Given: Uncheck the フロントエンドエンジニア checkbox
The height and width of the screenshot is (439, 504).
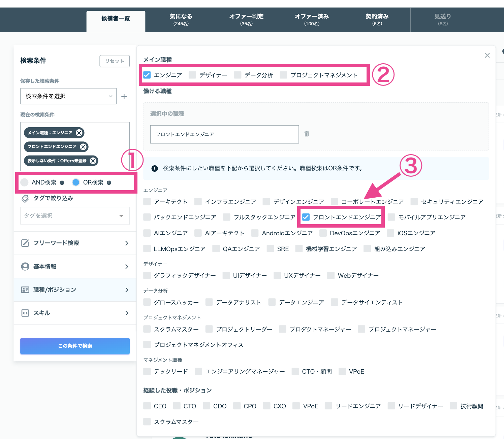Looking at the screenshot, I should (306, 217).
